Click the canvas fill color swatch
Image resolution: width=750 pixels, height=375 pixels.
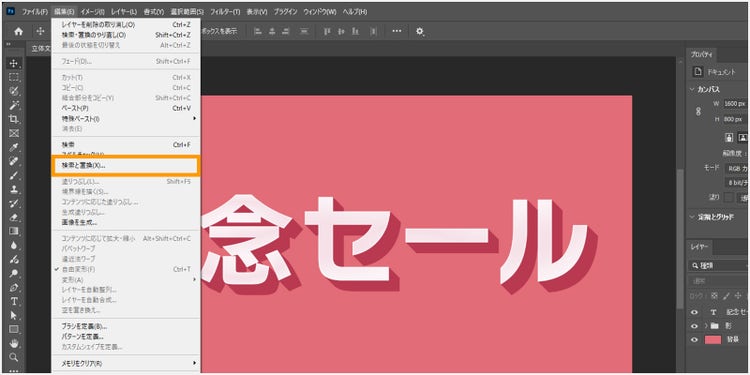(728, 197)
